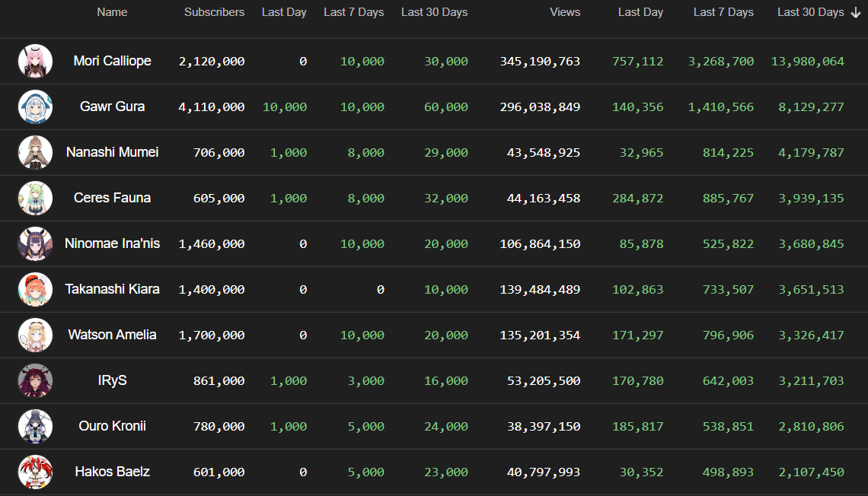
Task: Select 30-day views value 8,129,277
Action: [x=811, y=107]
